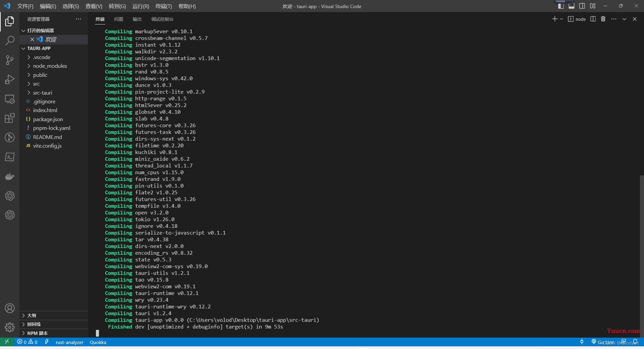Viewport: 644px width, 349px height.
Task: Open package.json file
Action: pyautogui.click(x=54, y=119)
